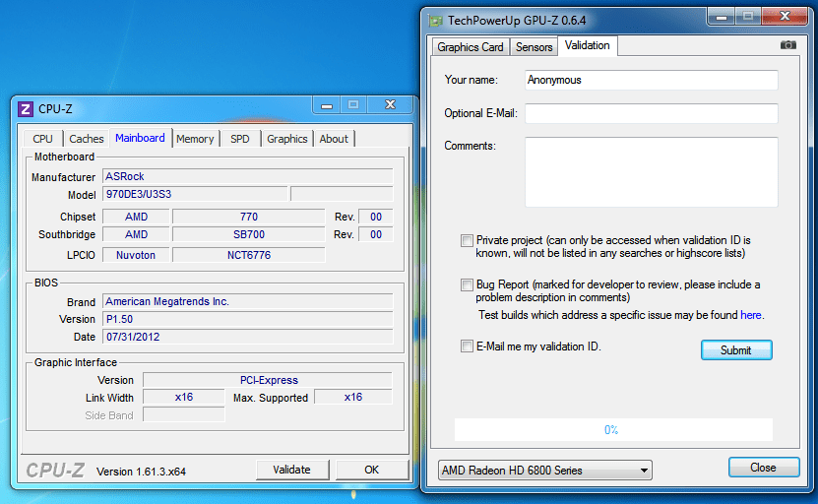This screenshot has height=504, width=818.
Task: Click the American Megatrends Inc. brand field
Action: click(x=248, y=301)
